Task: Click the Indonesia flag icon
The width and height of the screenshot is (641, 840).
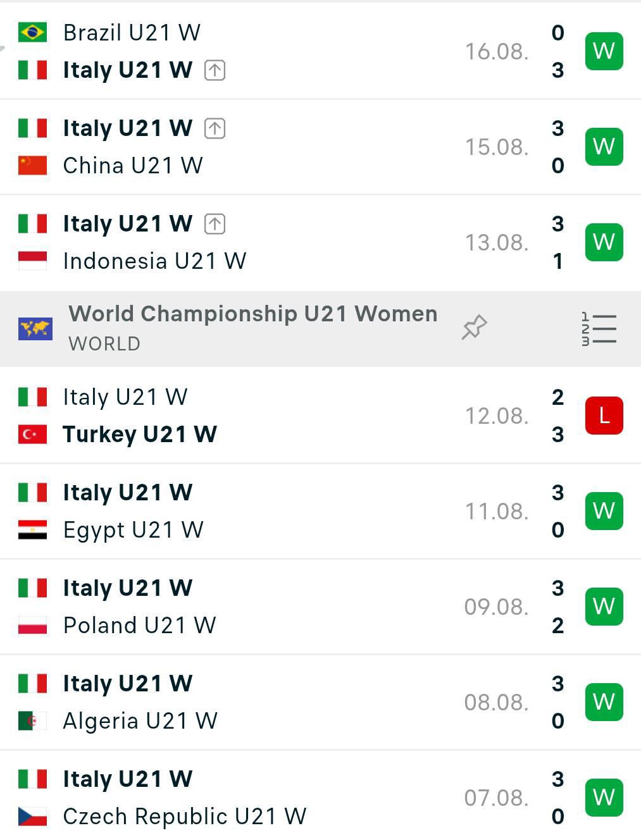Action: pyautogui.click(x=32, y=261)
